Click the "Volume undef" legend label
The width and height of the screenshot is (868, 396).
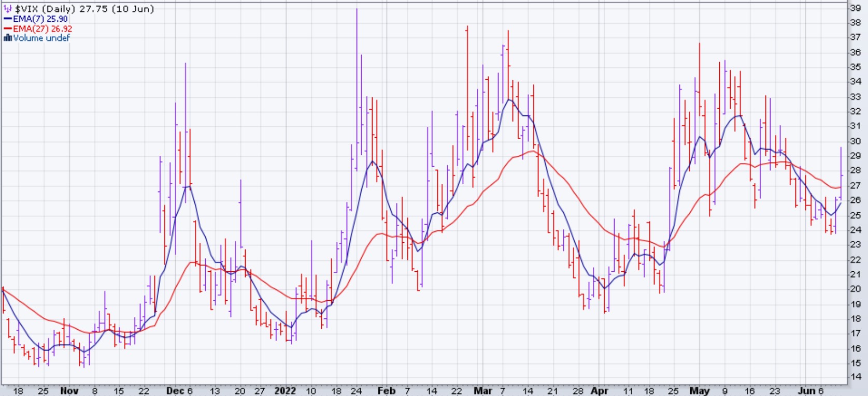point(41,38)
